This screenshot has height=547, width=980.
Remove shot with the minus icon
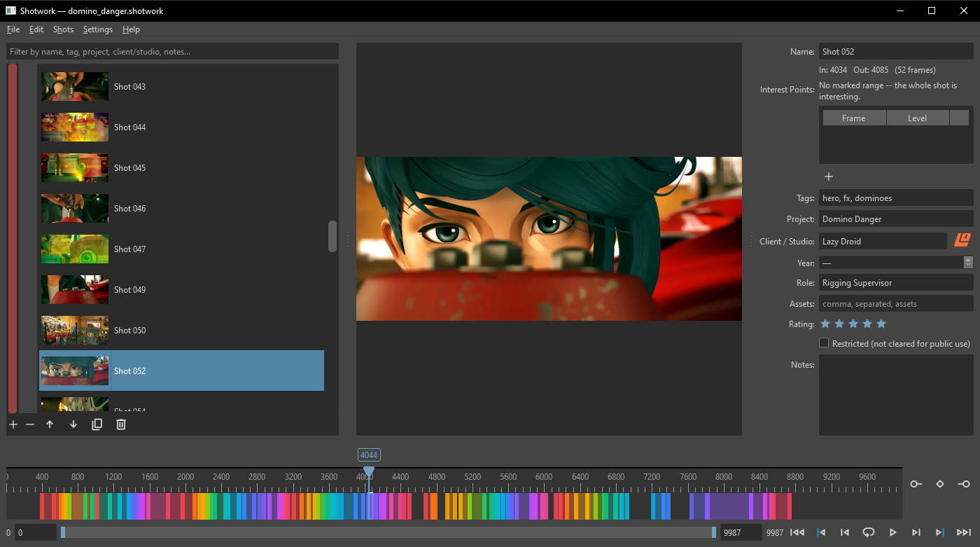30,424
